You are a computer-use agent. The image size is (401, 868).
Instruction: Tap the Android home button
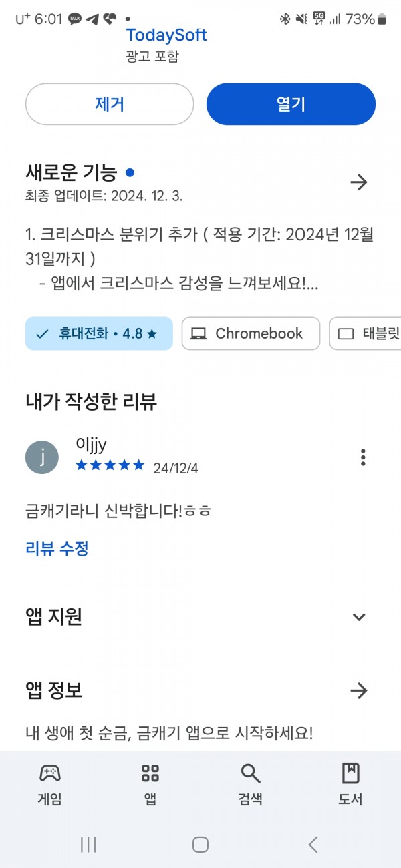pos(200,845)
